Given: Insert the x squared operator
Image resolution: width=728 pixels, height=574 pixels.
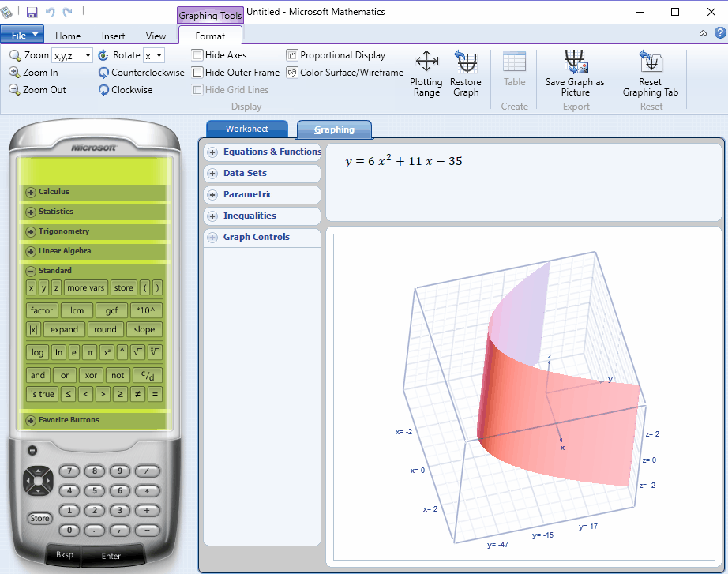Looking at the screenshot, I should (x=107, y=352).
